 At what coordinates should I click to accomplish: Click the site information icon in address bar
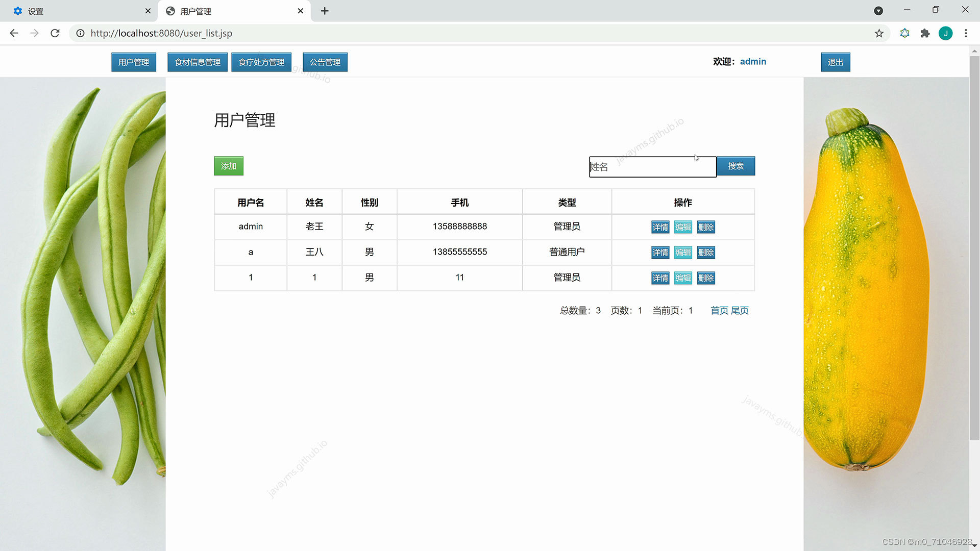[80, 33]
